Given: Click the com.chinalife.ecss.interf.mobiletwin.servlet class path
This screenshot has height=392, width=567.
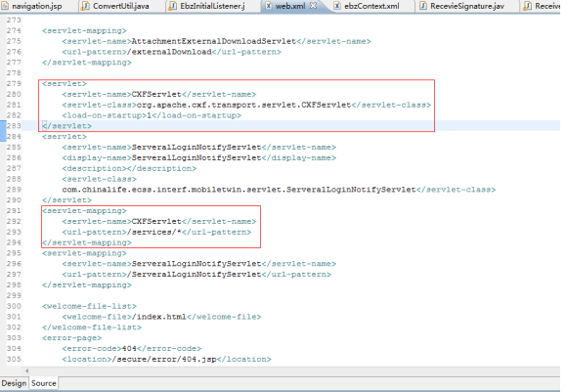Looking at the screenshot, I should pyautogui.click(x=240, y=190).
